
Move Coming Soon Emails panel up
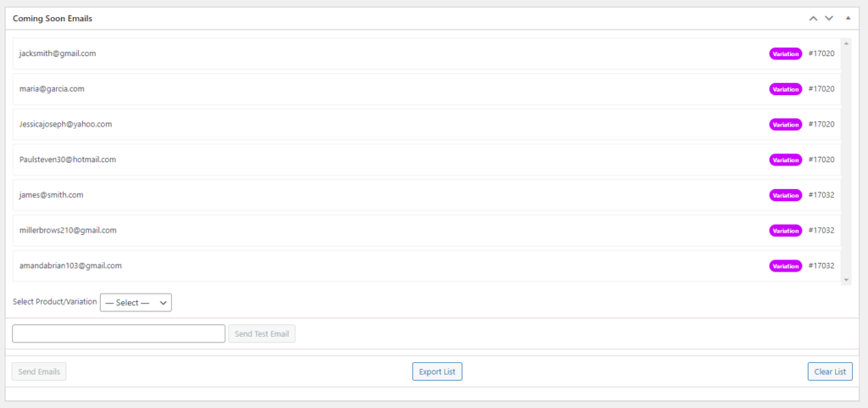(813, 19)
